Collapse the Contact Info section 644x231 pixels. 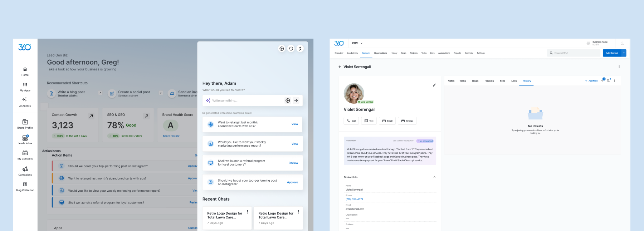coord(434,177)
